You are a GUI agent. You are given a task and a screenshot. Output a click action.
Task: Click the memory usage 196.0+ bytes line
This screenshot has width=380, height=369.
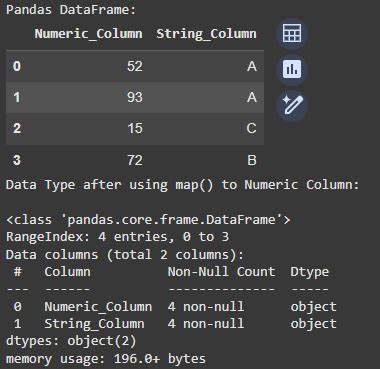[x=106, y=359]
